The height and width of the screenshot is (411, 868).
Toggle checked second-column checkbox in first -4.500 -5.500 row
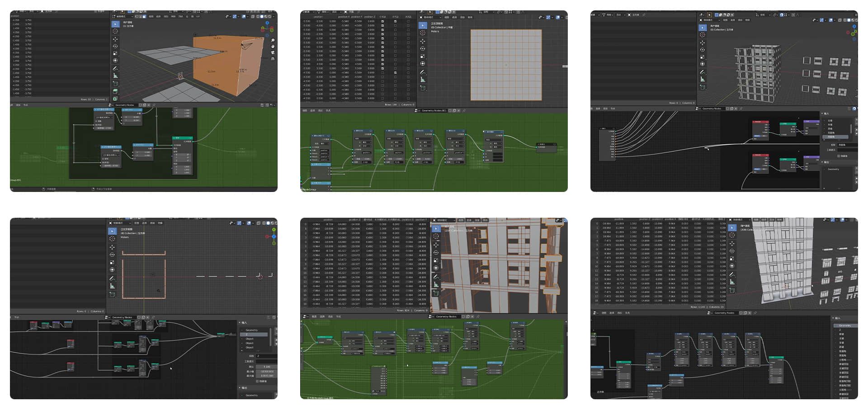pos(395,73)
